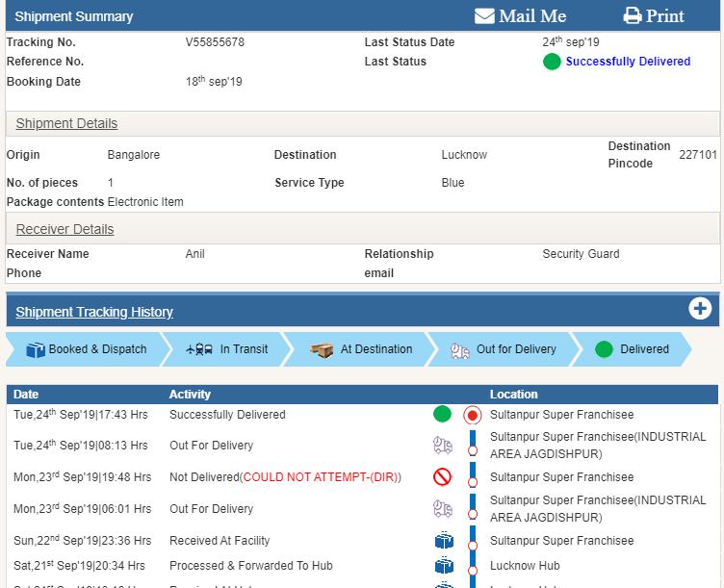Select the In Transit progress step
The width and height of the screenshot is (724, 588).
click(228, 349)
